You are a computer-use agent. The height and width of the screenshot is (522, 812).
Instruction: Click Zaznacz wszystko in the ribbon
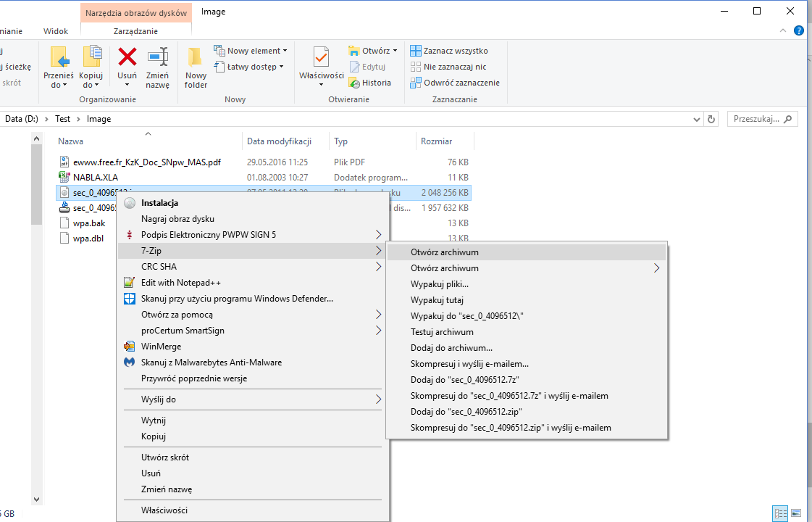click(455, 51)
